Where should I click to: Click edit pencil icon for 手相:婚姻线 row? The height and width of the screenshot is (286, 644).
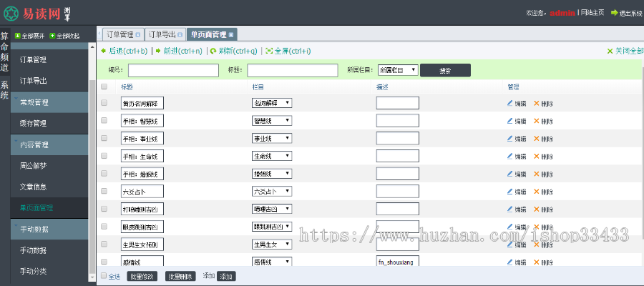(509, 174)
